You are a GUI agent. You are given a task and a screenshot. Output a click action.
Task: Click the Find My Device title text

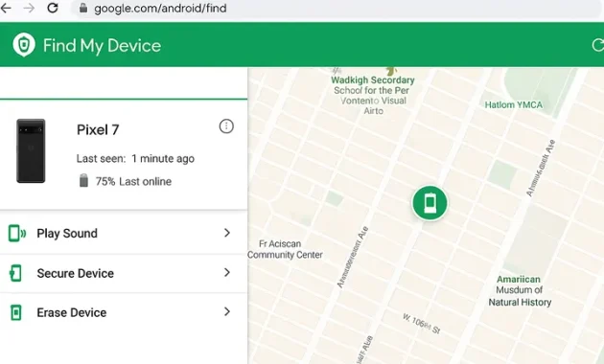(102, 45)
